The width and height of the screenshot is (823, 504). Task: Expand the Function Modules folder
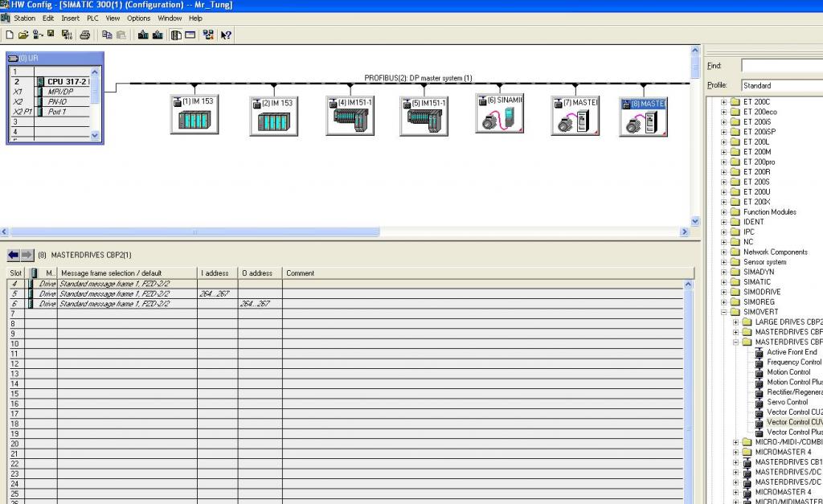click(x=724, y=212)
